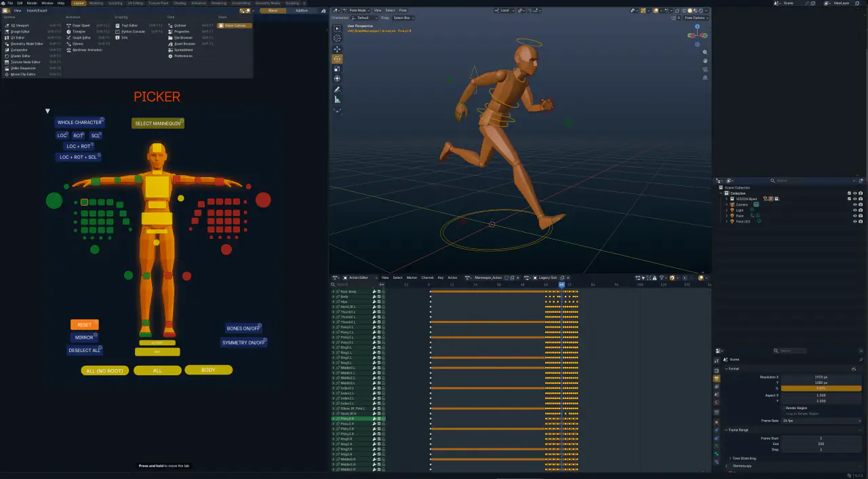Screen dimensions: 868x479
Task: Toggle SYMMETRY ON/OFF in picker
Action: click(x=243, y=343)
